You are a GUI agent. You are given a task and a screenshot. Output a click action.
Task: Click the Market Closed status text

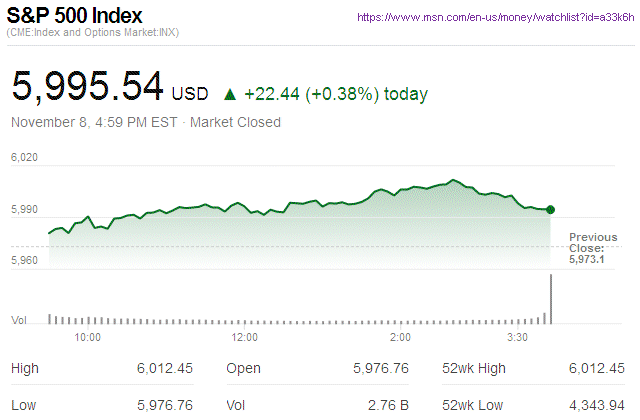coord(235,122)
